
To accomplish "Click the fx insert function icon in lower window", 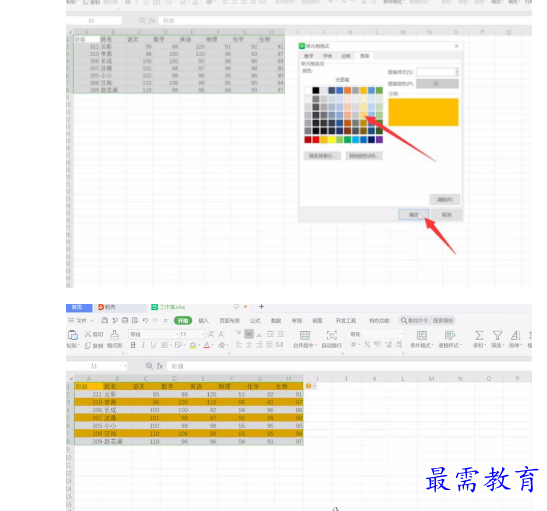I will coord(160,366).
